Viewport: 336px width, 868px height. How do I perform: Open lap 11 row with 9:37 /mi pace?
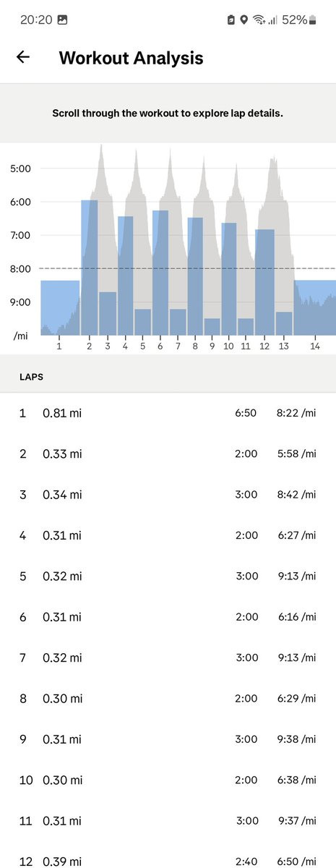168,820
